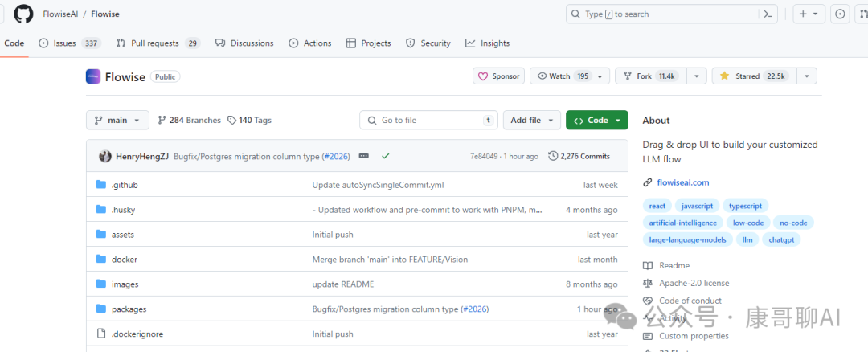868x352 pixels.
Task: Open the Code of conduct link
Action: [x=690, y=301]
